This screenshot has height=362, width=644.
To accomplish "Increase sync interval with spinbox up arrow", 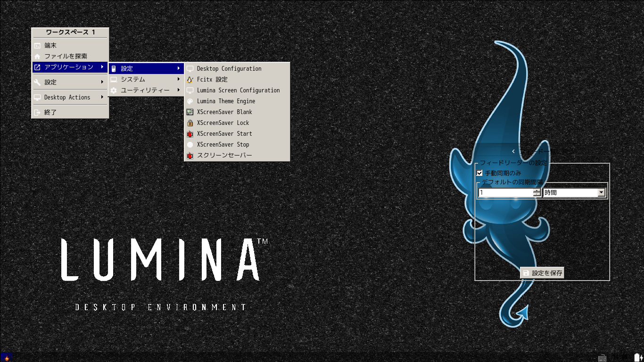I will click(x=537, y=190).
